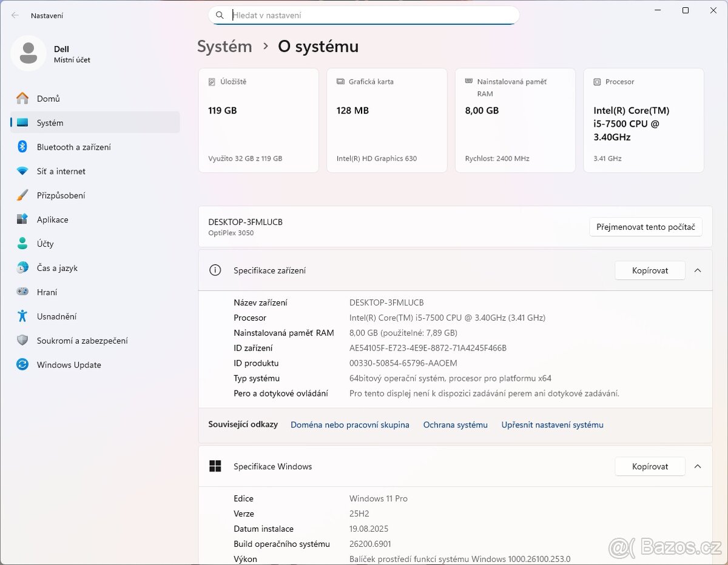Click the Windows Update refresh icon

tap(22, 364)
